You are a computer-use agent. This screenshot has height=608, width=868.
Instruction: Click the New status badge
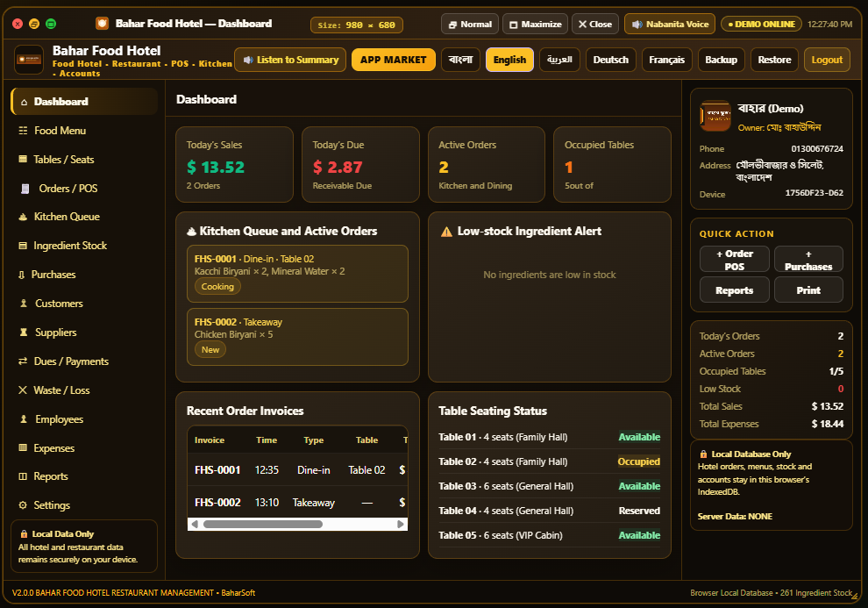click(x=210, y=350)
